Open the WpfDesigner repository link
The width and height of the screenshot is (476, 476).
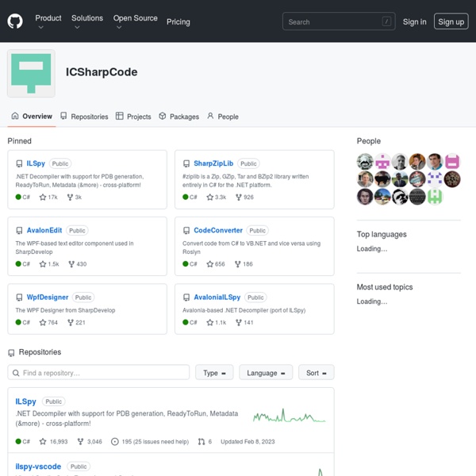point(48,297)
